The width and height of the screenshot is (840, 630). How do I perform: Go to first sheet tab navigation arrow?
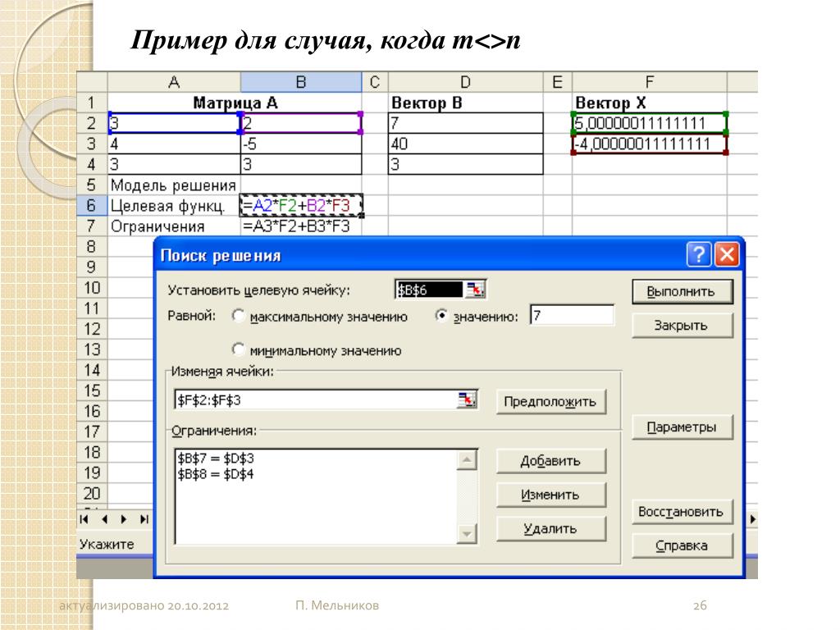84,518
